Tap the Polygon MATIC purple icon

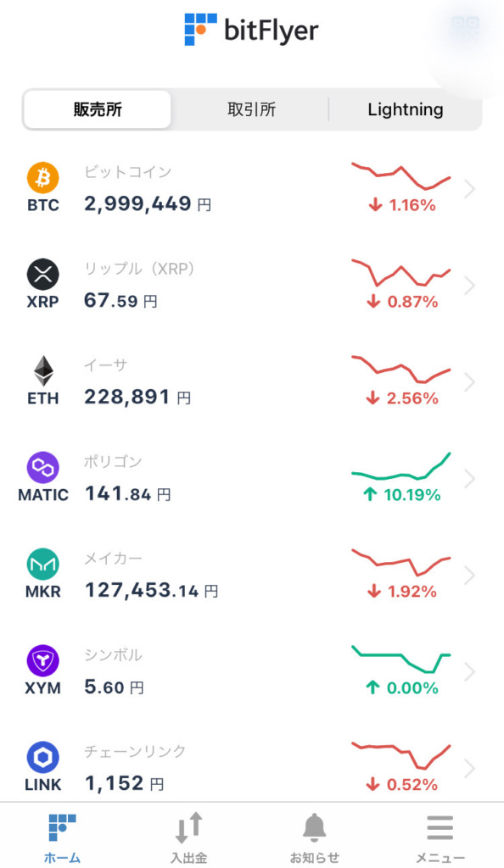pos(43,467)
